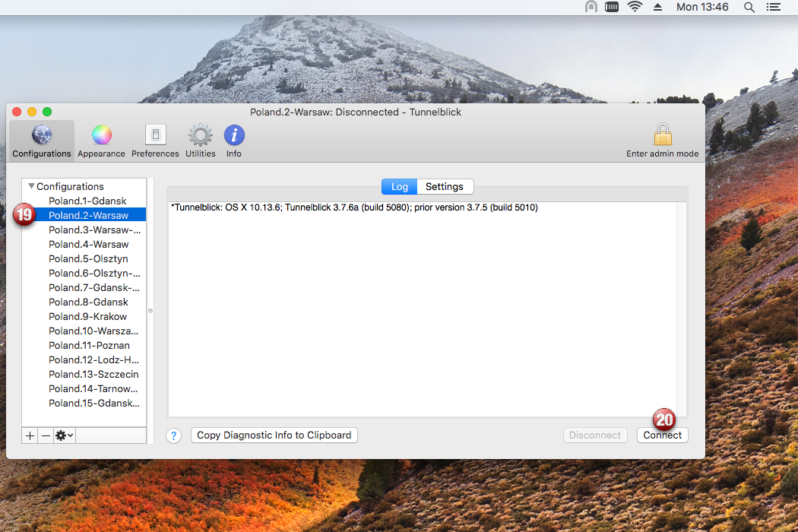
Task: Select the Poland.10-Warsza... configuration
Action: (84, 331)
